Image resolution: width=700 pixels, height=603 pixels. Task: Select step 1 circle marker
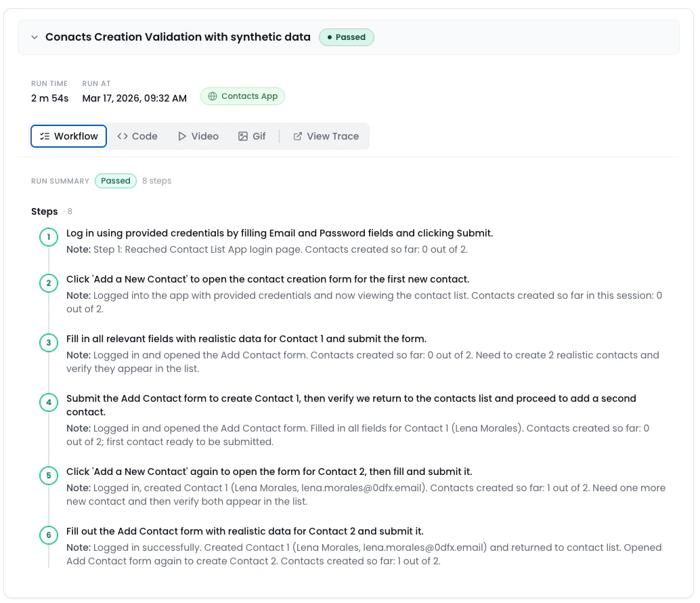click(49, 236)
